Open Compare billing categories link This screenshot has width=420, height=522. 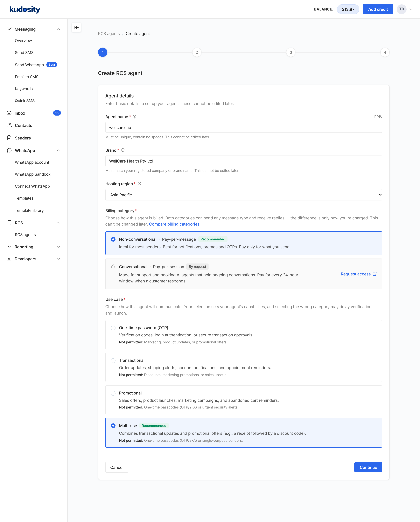point(174,224)
